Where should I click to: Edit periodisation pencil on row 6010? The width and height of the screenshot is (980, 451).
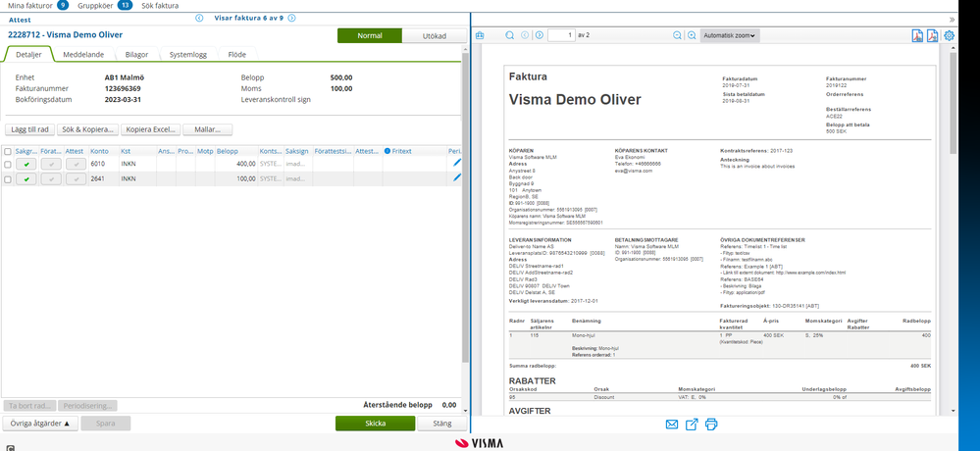pyautogui.click(x=457, y=164)
